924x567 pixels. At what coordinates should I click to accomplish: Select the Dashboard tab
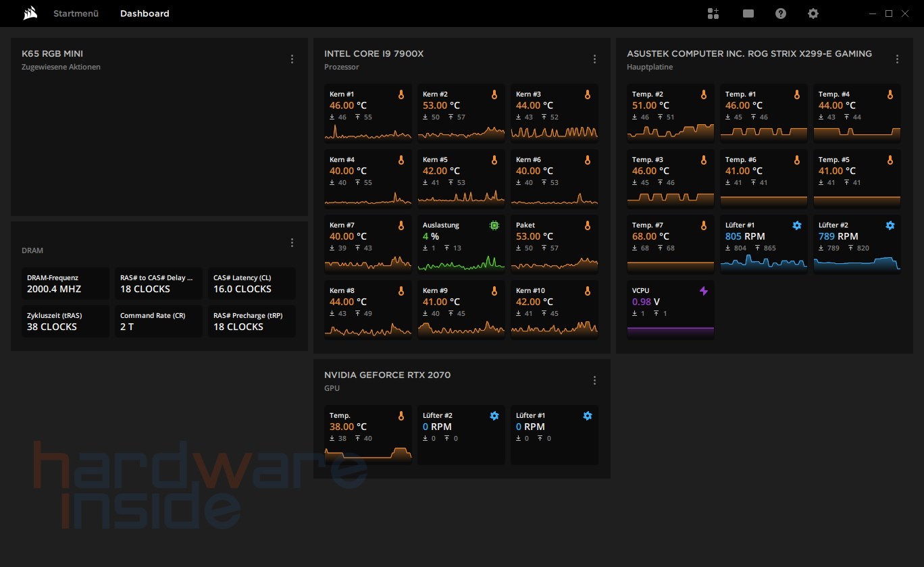[145, 13]
